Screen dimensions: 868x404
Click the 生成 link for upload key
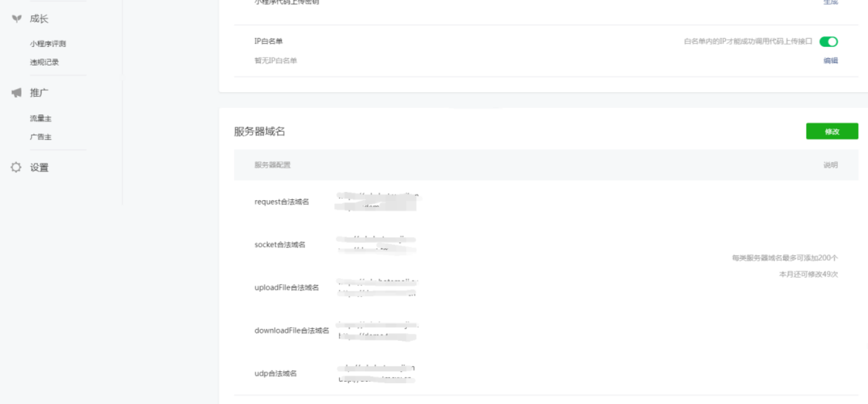(830, 2)
